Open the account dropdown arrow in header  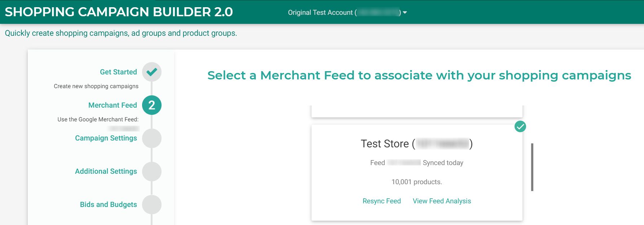405,13
